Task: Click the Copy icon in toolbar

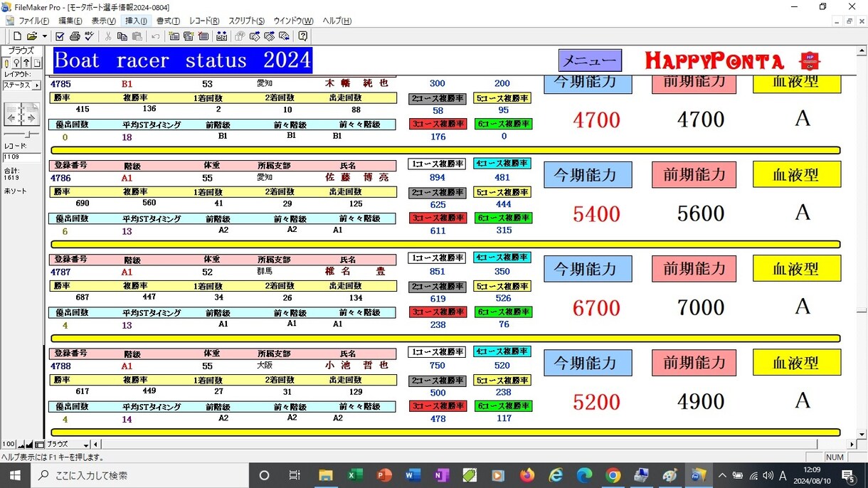Action: tap(122, 36)
